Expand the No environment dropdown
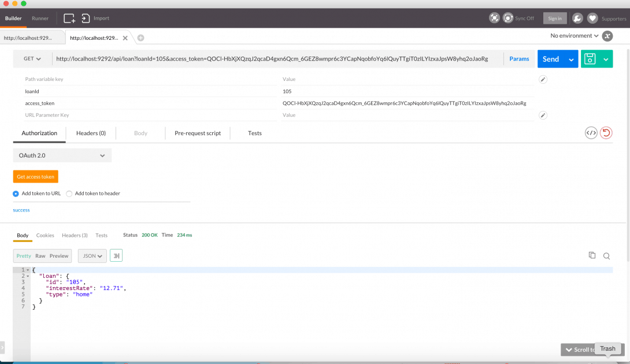The height and width of the screenshot is (364, 630). pos(575,36)
